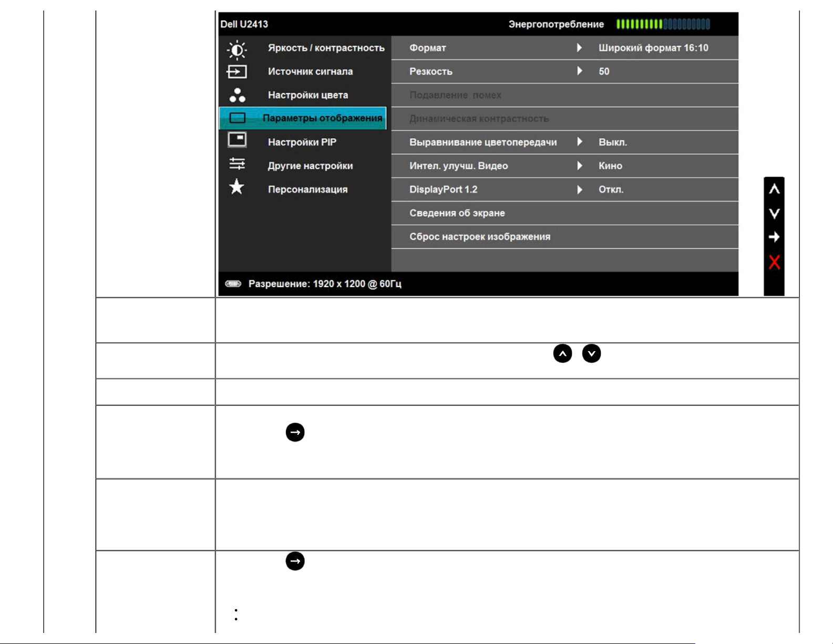Click the Brightness/Contrast sun icon
Screen dimensions: 833x644
point(236,49)
